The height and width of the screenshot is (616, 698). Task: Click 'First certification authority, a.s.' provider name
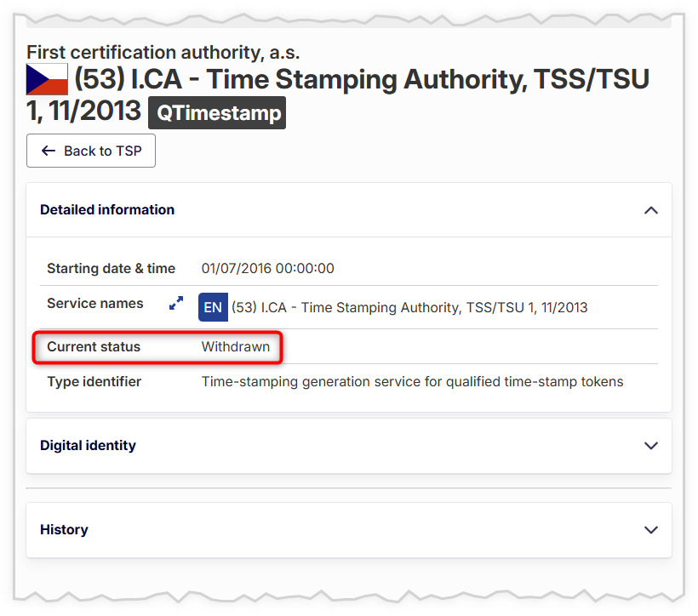163,53
